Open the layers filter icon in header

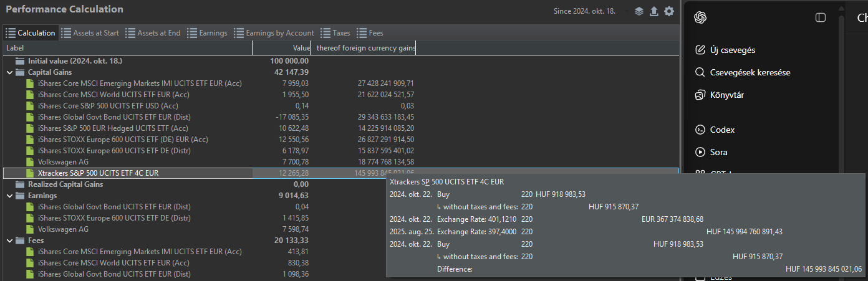pos(639,11)
